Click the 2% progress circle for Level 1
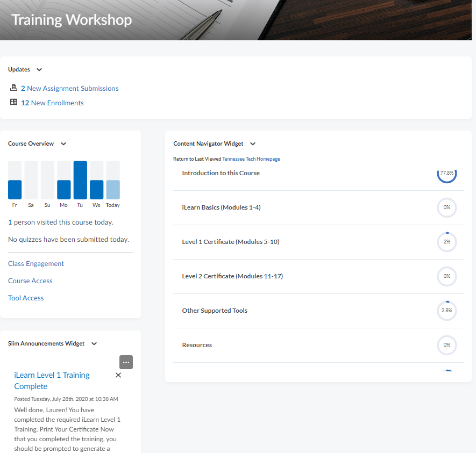476x453 pixels. click(x=446, y=242)
